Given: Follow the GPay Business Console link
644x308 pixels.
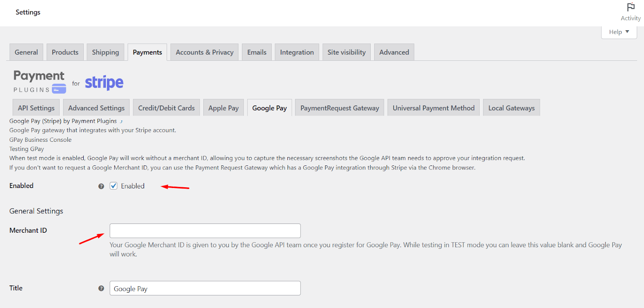Looking at the screenshot, I should coord(40,140).
